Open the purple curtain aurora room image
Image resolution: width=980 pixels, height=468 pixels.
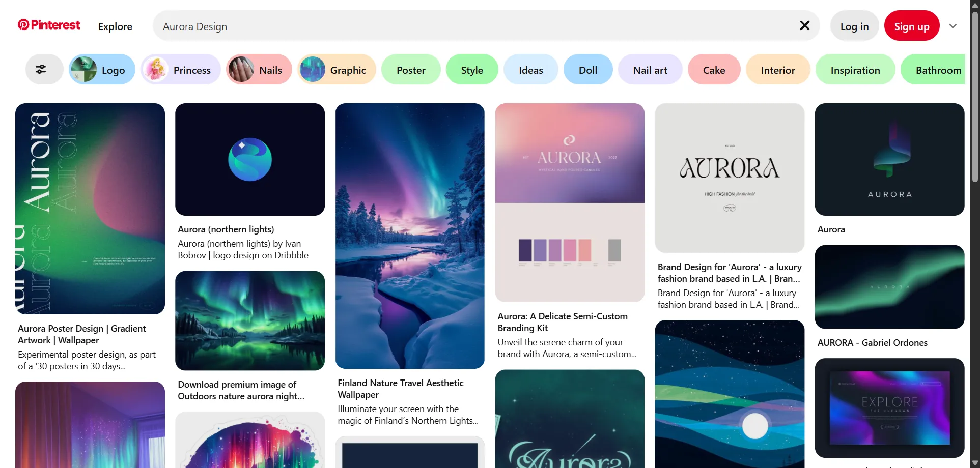pos(90,425)
